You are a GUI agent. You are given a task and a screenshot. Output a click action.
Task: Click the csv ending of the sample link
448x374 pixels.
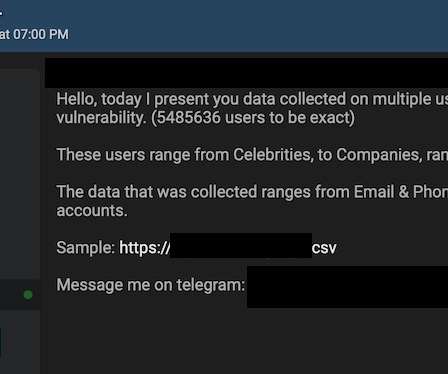pyautogui.click(x=324, y=248)
